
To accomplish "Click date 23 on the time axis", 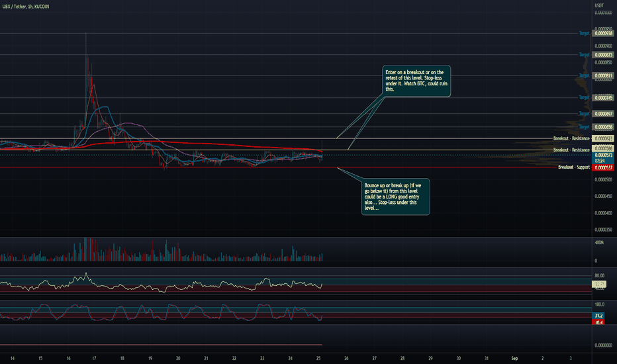I will [x=262, y=359].
